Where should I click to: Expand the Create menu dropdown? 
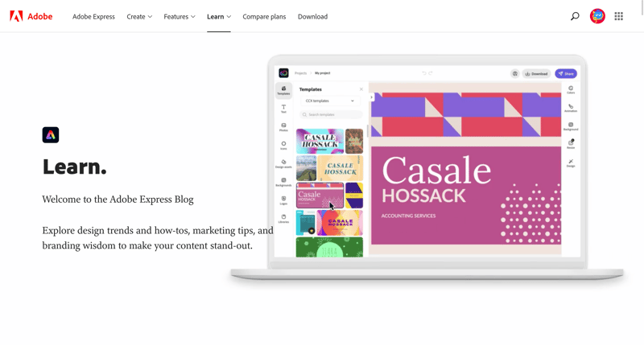pos(139,16)
